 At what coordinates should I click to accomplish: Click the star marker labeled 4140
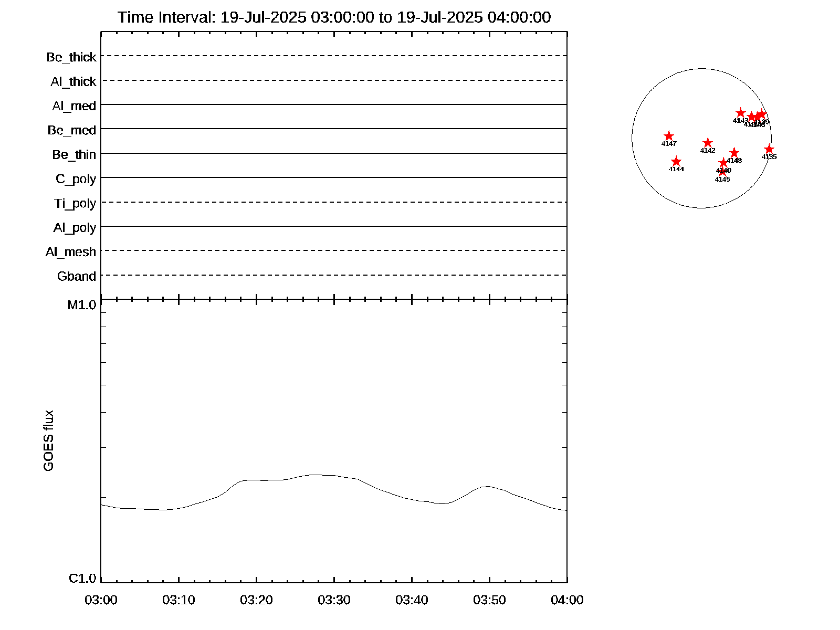tap(723, 163)
